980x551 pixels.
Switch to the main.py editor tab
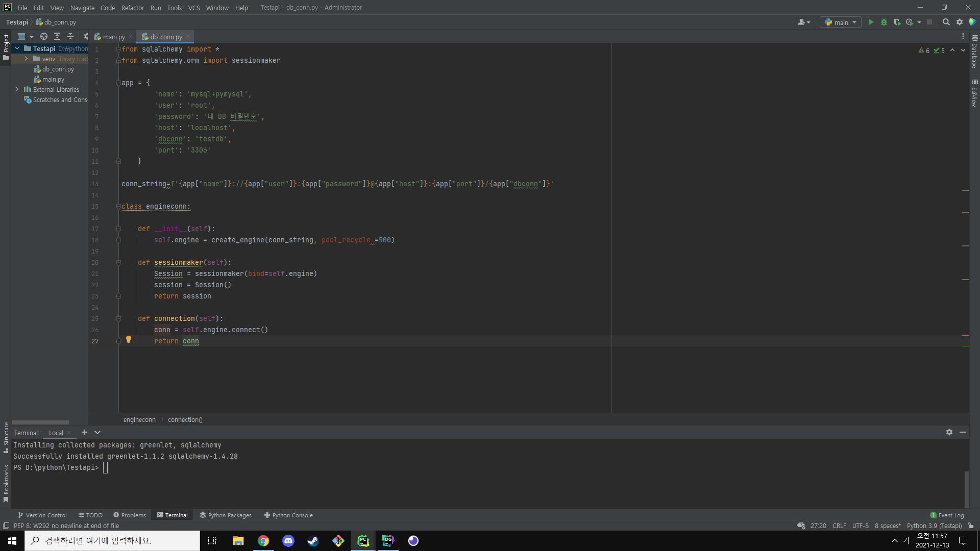pos(113,37)
